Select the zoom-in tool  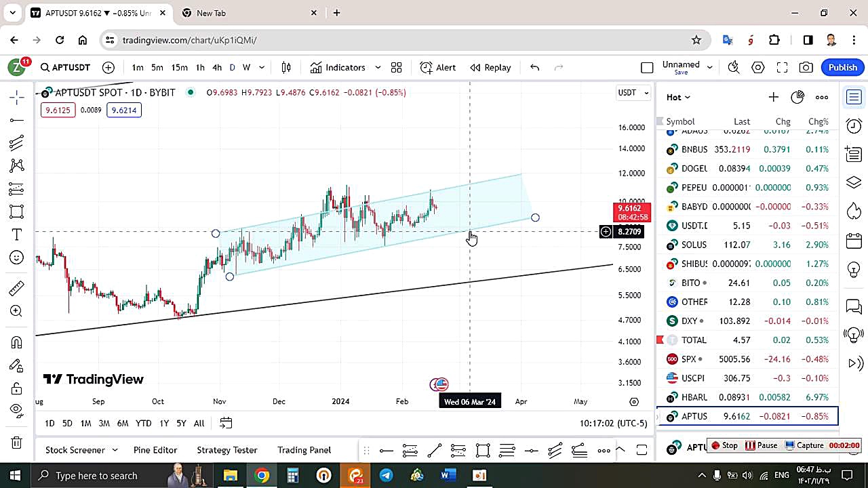pyautogui.click(x=17, y=311)
